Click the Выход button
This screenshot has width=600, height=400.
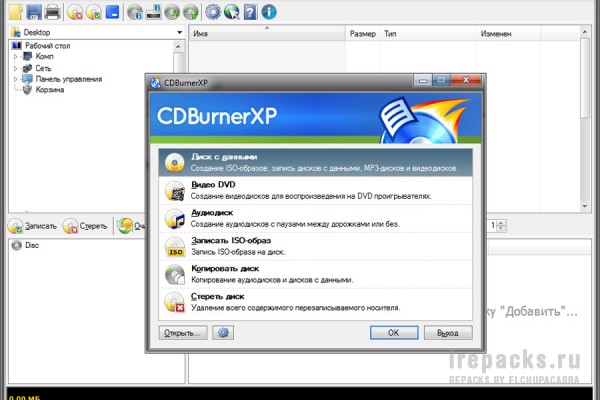tap(448, 333)
